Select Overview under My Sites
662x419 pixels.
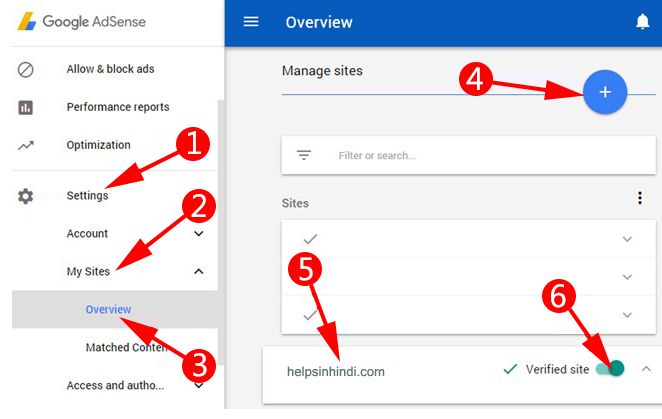(108, 309)
